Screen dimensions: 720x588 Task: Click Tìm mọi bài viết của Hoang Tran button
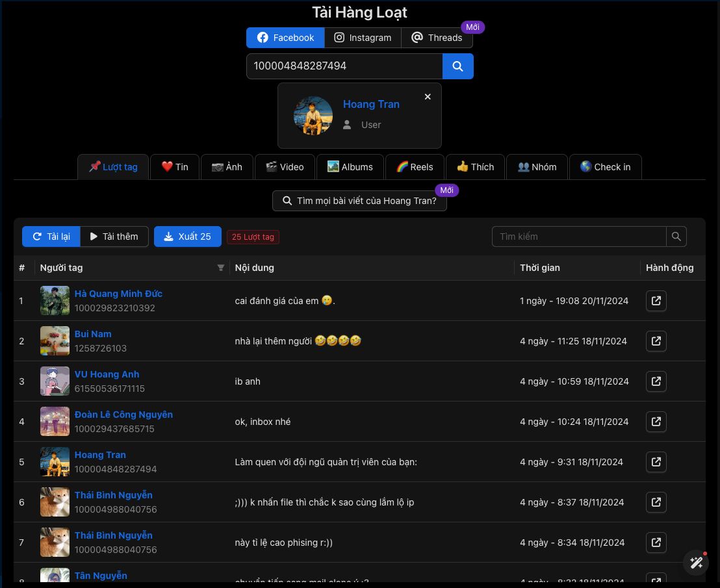click(x=359, y=201)
